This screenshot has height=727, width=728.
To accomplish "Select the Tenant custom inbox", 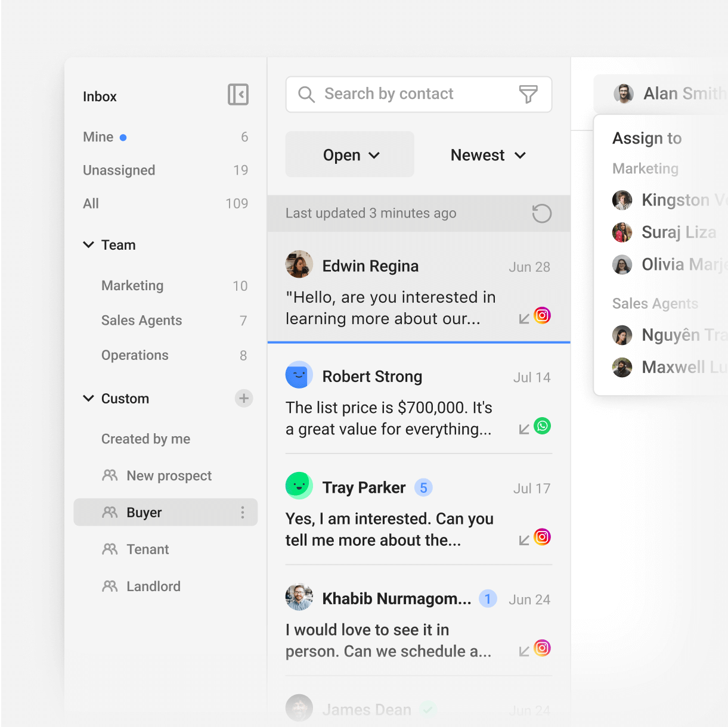I will [148, 549].
